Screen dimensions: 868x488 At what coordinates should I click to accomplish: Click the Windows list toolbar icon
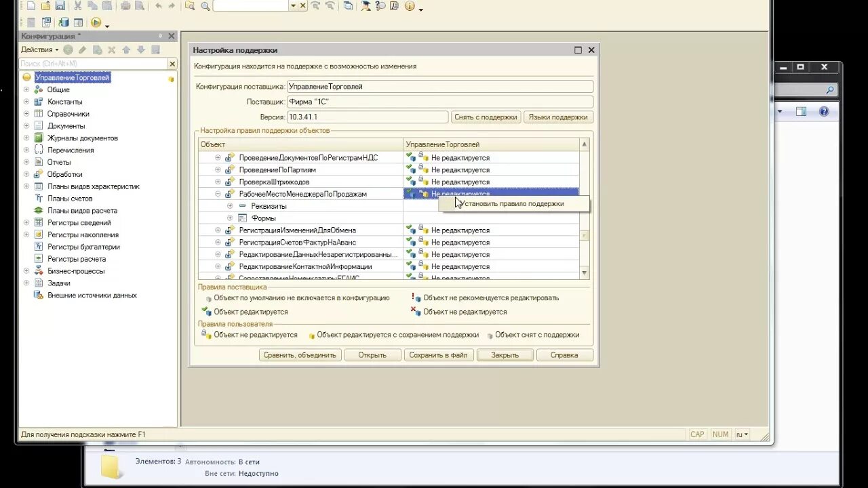coord(348,5)
